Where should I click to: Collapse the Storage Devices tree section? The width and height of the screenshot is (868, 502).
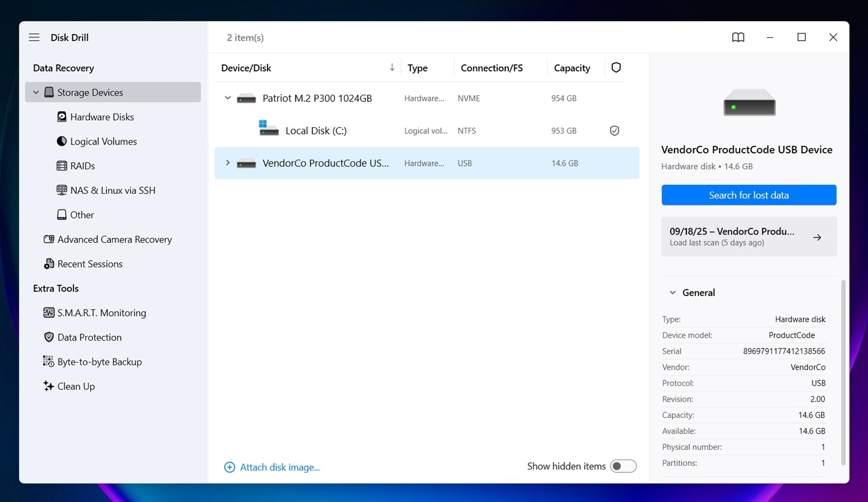(x=36, y=92)
